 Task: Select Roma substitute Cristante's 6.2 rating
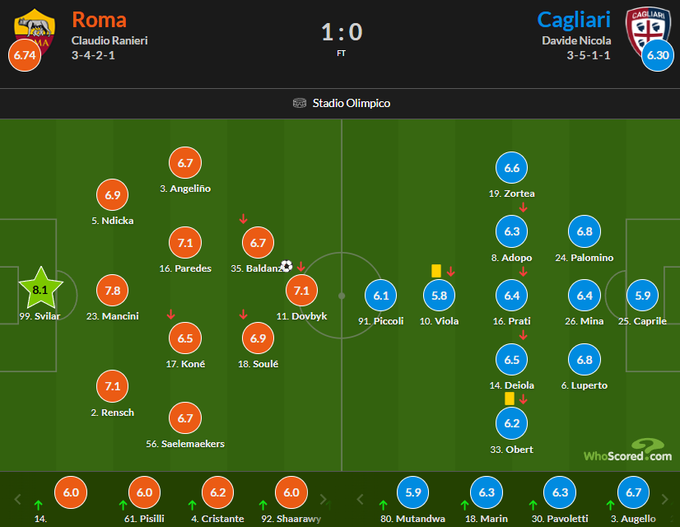pos(215,492)
